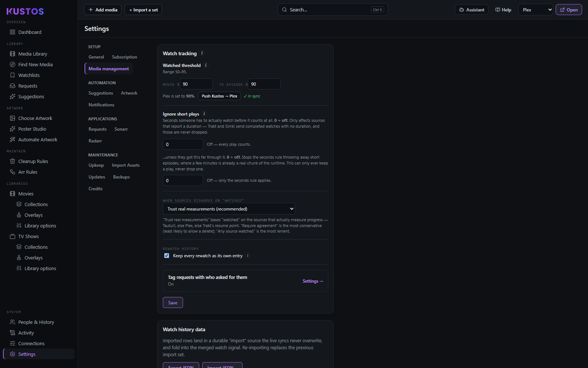Click the Suggestions sparkle icon in sidebar
Viewport: 588px width, 368px height.
[12, 96]
